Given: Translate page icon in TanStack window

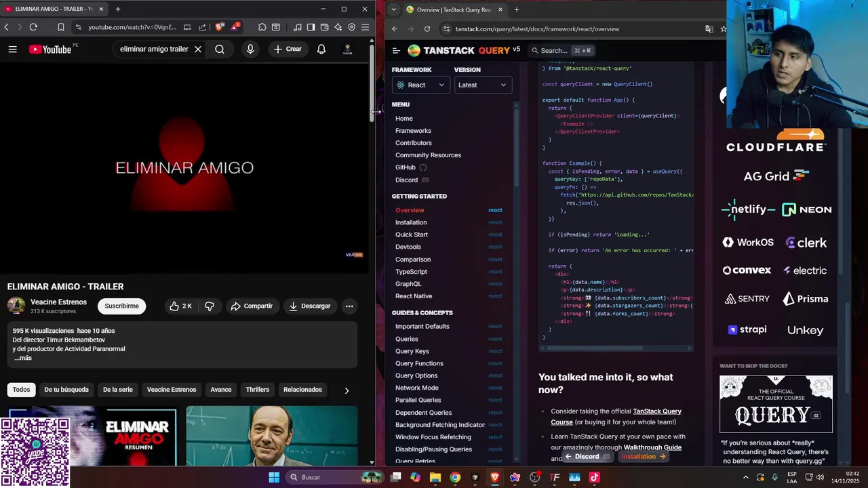Looking at the screenshot, I should [x=709, y=28].
